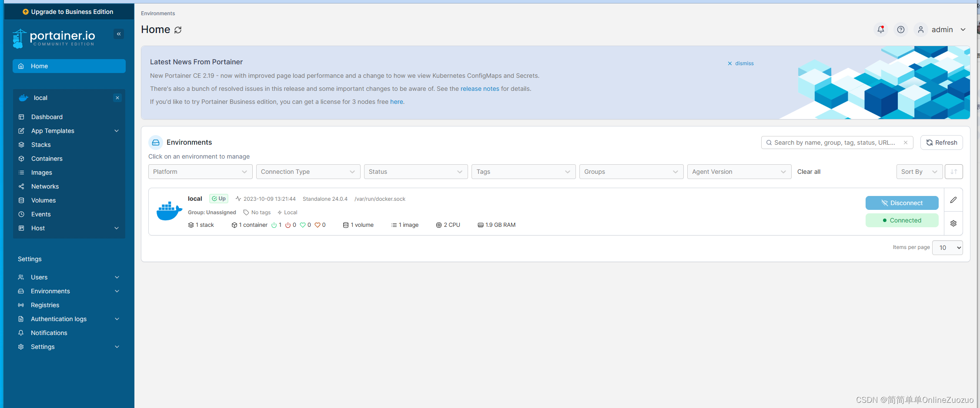Open the Groups filter dropdown
Screen dimensions: 980x408
(631, 172)
